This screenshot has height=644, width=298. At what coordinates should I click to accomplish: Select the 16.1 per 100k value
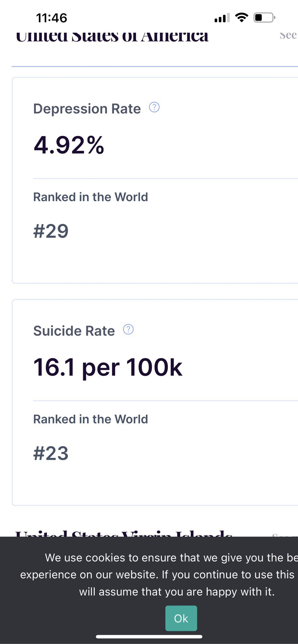click(108, 367)
